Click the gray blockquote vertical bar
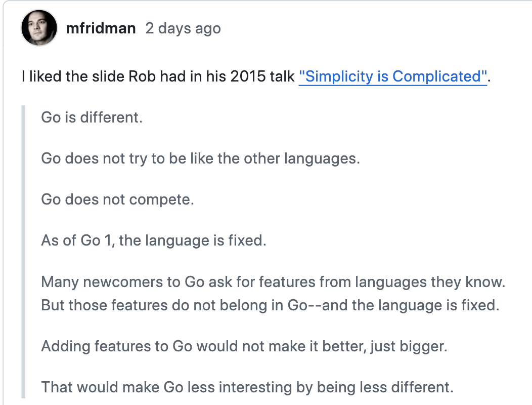Screen dimensions: 532x405 pyautogui.click(x=23, y=252)
